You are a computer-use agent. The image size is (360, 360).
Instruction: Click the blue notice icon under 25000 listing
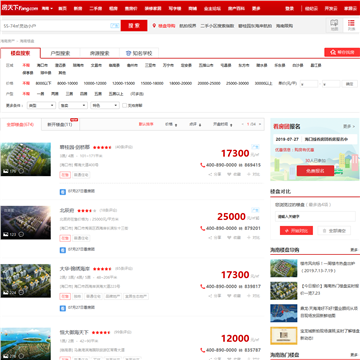(63, 250)
